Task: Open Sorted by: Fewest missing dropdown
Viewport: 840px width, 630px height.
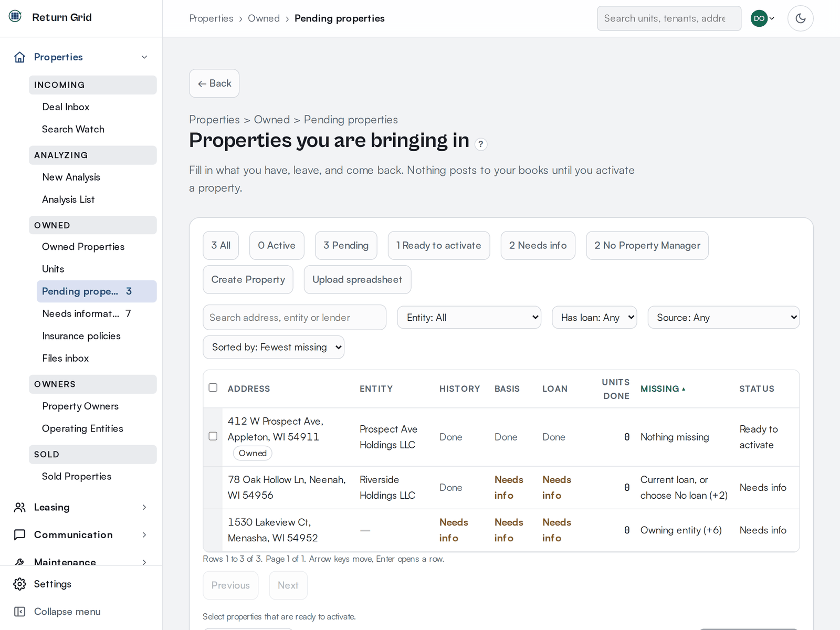Action: pos(274,347)
